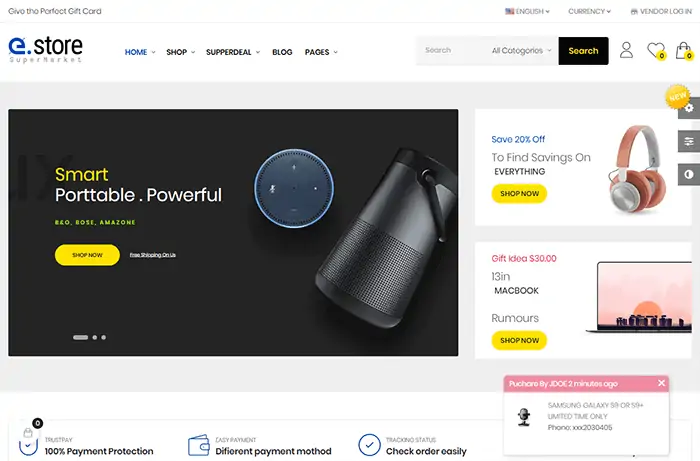Close the purchase notification popup
Screen dimensions: 700x461
coord(661,383)
